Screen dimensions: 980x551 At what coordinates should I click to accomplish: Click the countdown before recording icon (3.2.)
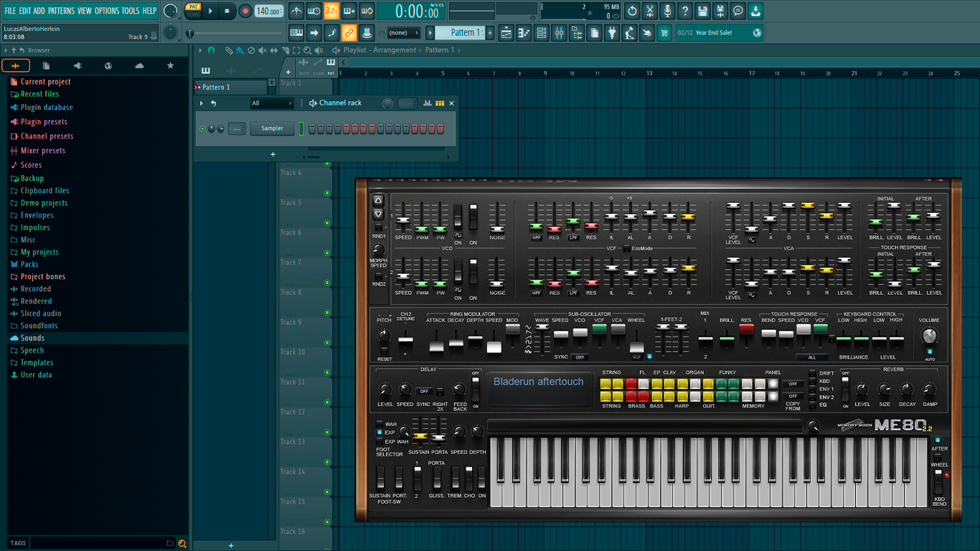point(331,11)
